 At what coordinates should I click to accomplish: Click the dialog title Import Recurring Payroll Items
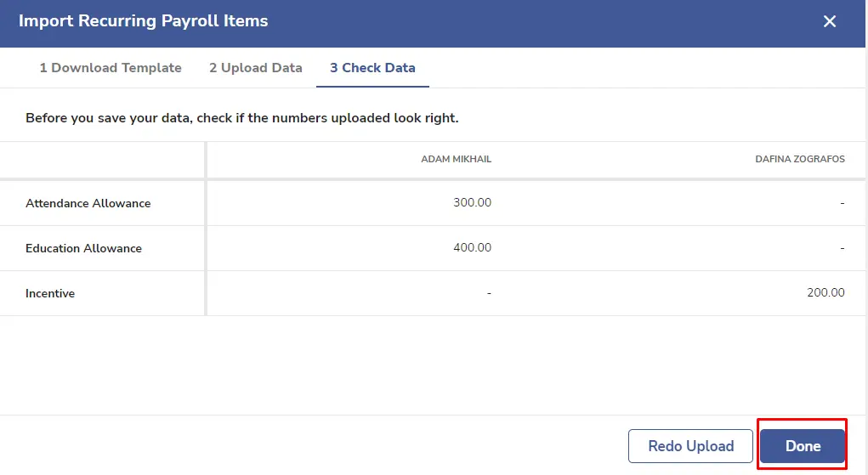click(144, 21)
